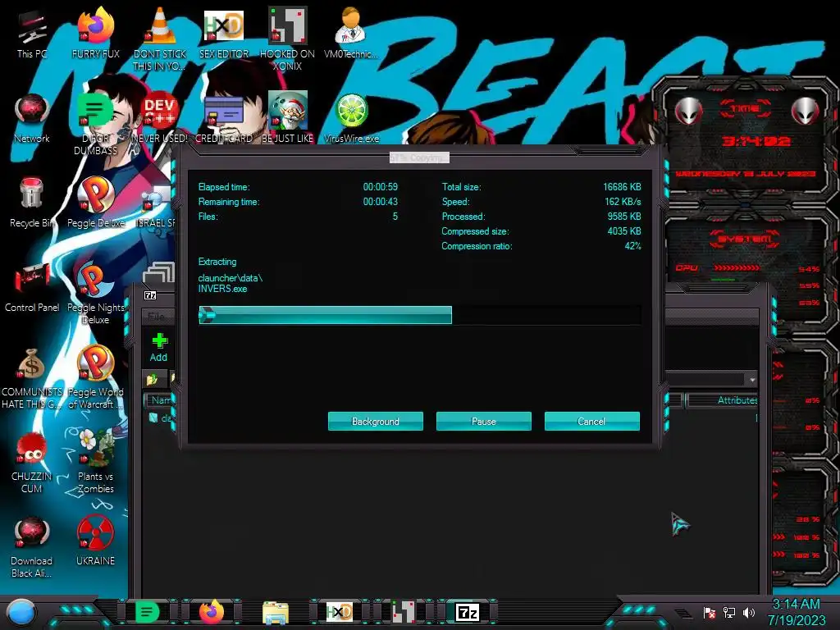Image resolution: width=840 pixels, height=630 pixels.
Task: Click the extraction progress bar
Action: (419, 315)
